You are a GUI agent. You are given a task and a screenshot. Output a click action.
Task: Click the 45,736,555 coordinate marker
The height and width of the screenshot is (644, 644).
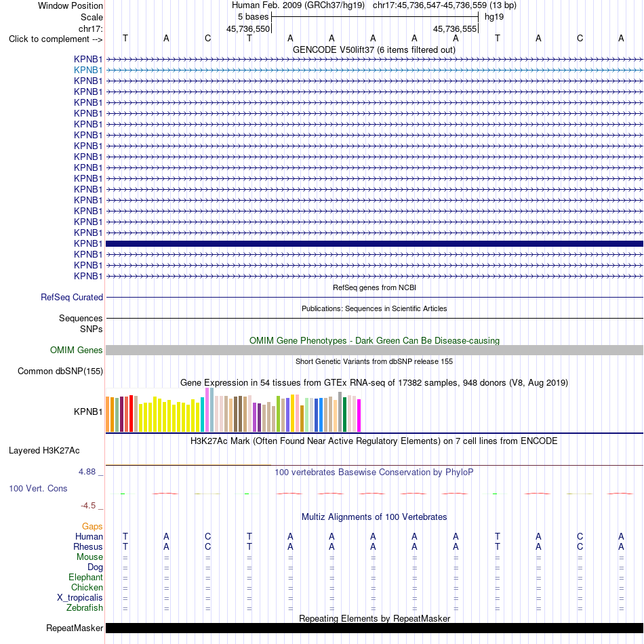point(455,28)
